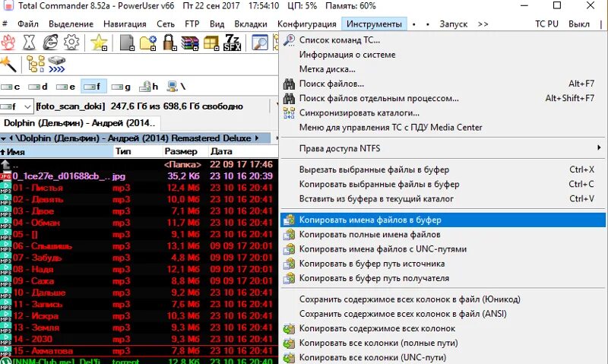The height and width of the screenshot is (364, 608).
Task: Sort by the Имя column header
Action: pos(56,151)
